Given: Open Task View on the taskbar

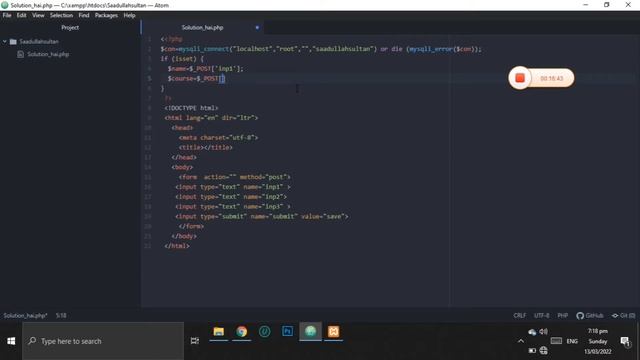Looking at the screenshot, I should click(195, 341).
